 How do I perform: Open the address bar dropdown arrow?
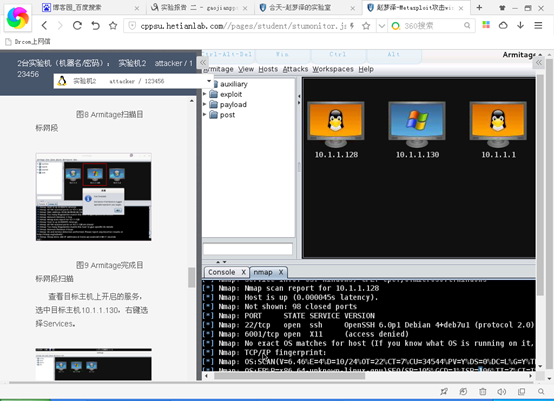pyautogui.click(x=382, y=25)
